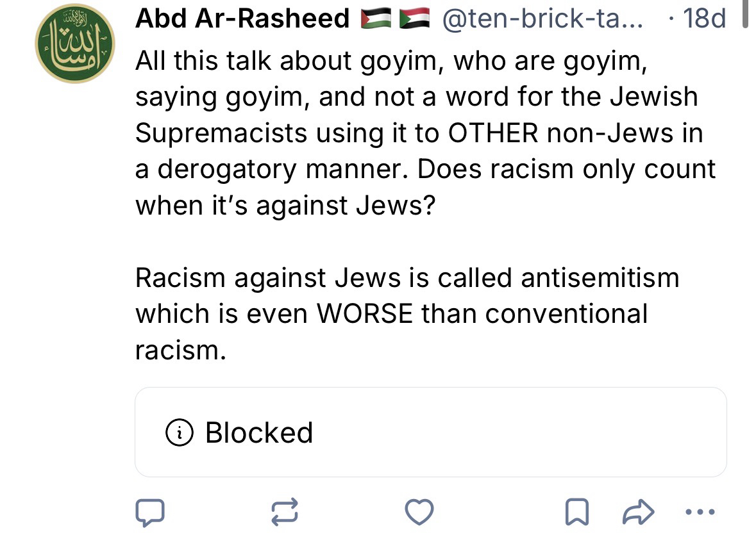Open the reply speech bubble icon
The image size is (756, 533).
149,512
